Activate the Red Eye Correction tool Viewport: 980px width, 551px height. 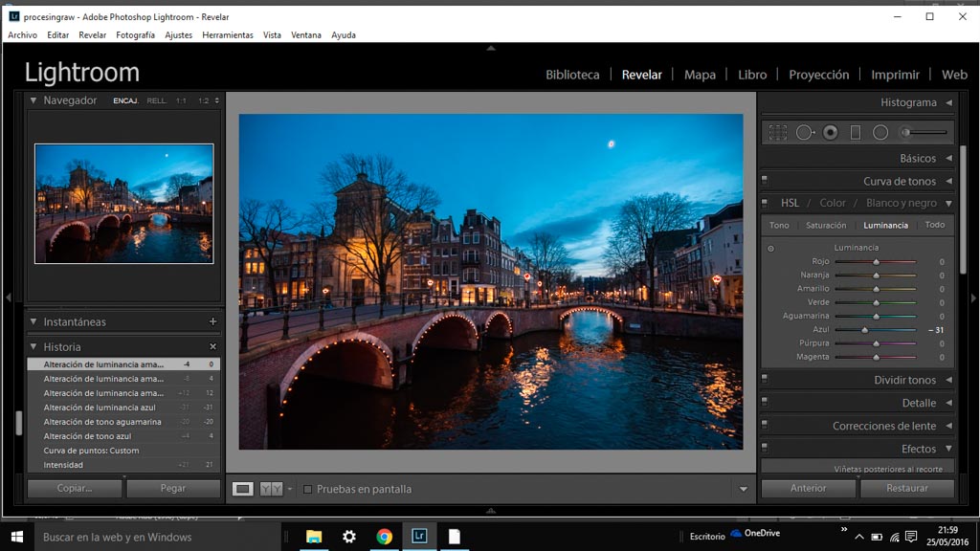point(831,133)
